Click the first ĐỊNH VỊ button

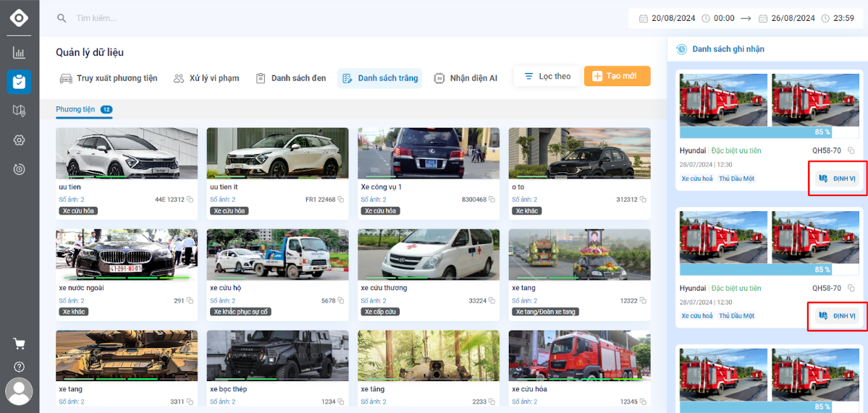coord(838,178)
